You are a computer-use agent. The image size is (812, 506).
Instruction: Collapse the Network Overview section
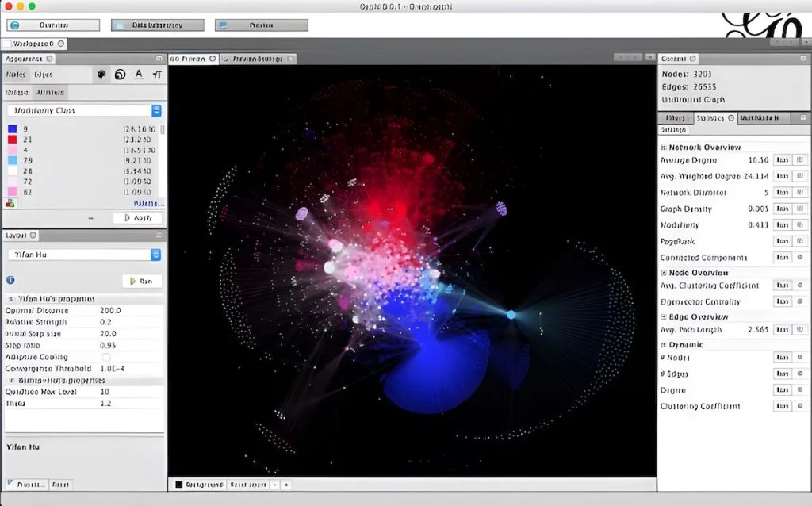click(663, 148)
